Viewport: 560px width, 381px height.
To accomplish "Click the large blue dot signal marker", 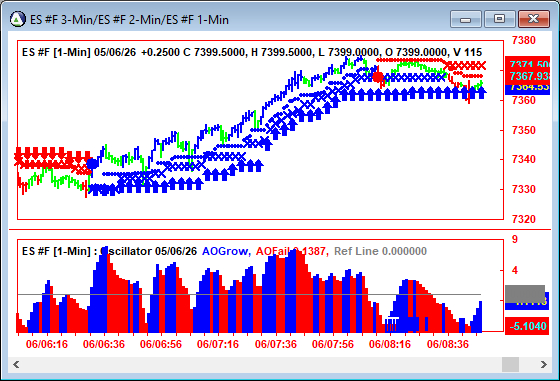I will [x=92, y=164].
